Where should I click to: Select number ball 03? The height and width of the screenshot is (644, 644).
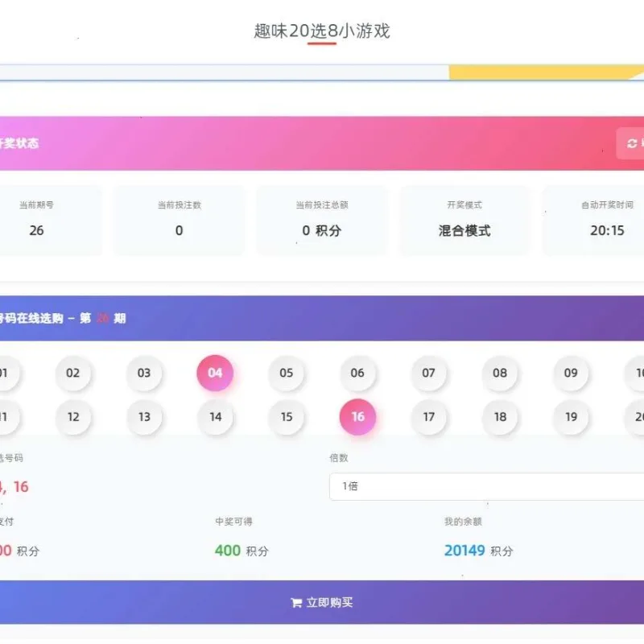(x=144, y=373)
